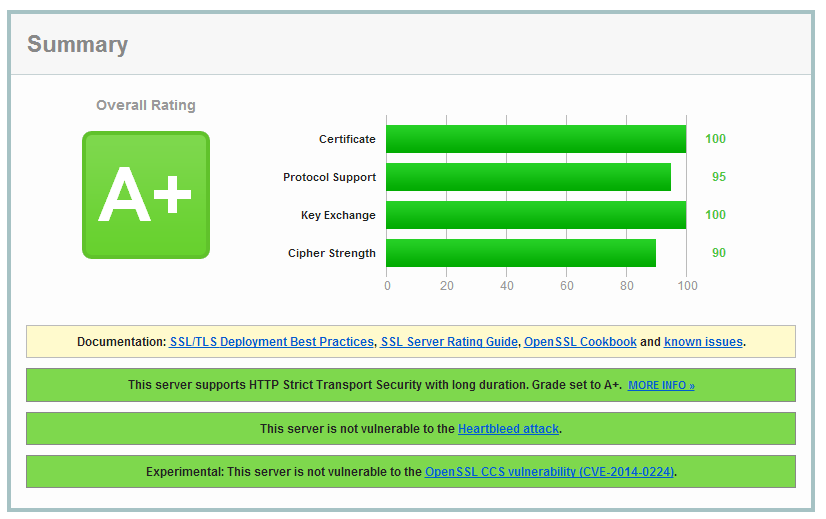The image size is (826, 519).
Task: Click the Certificate row label
Action: (347, 139)
